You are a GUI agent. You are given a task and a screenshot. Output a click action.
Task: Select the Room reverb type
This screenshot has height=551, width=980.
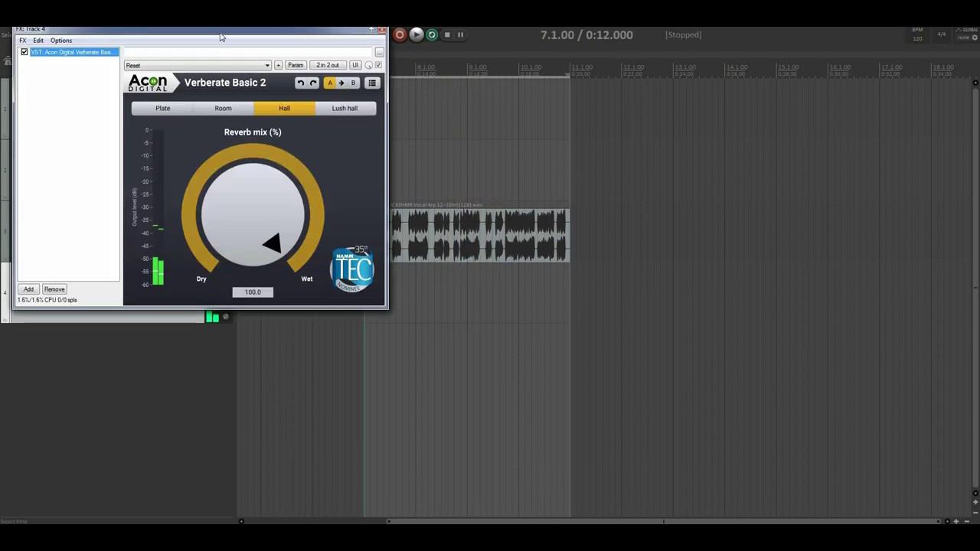pos(223,108)
